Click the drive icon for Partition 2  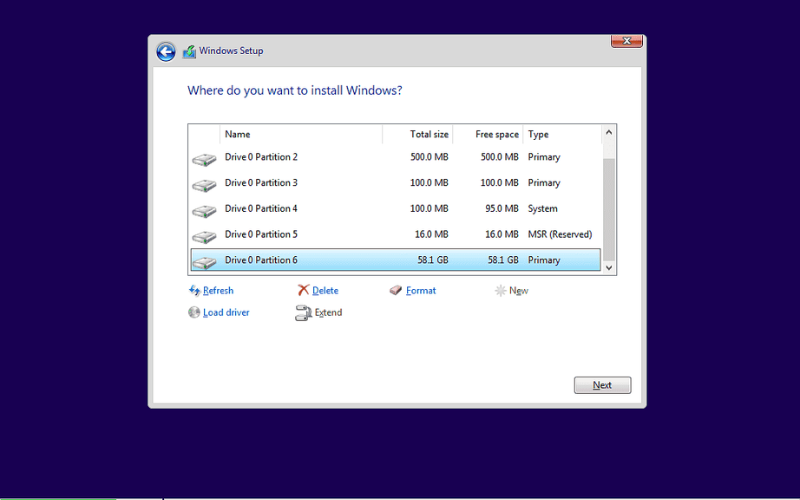pos(204,159)
